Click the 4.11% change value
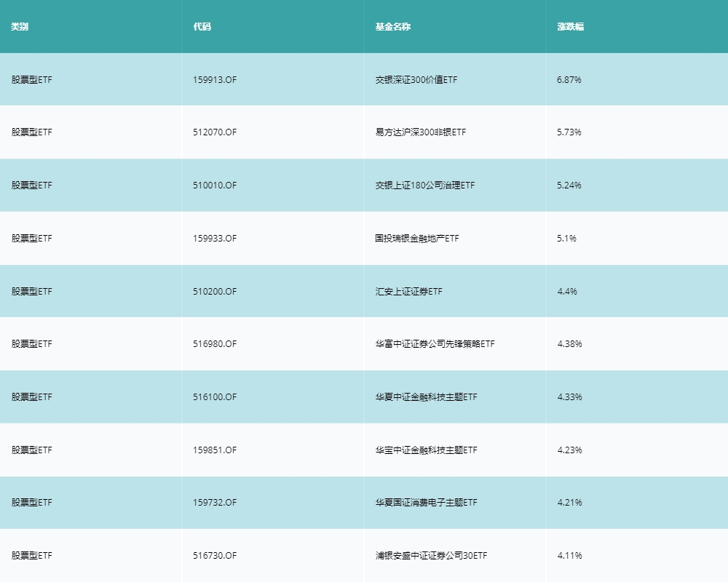728x582 pixels. (570, 556)
